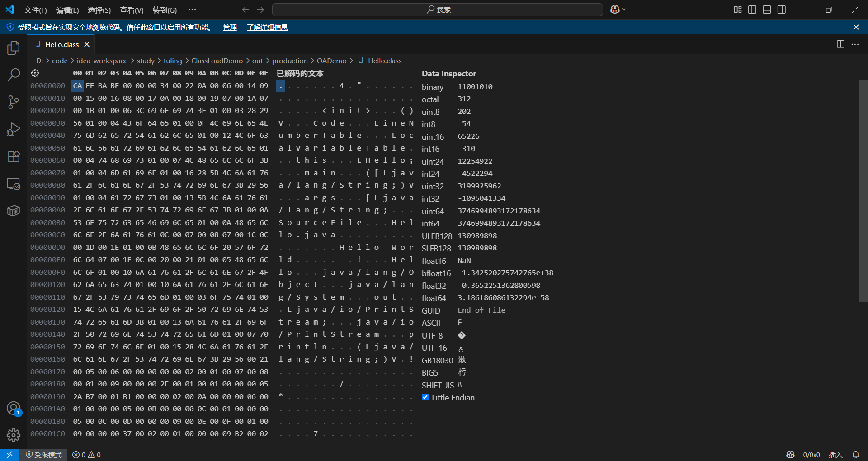868x461 pixels.
Task: Open the Source Control view
Action: (x=14, y=102)
